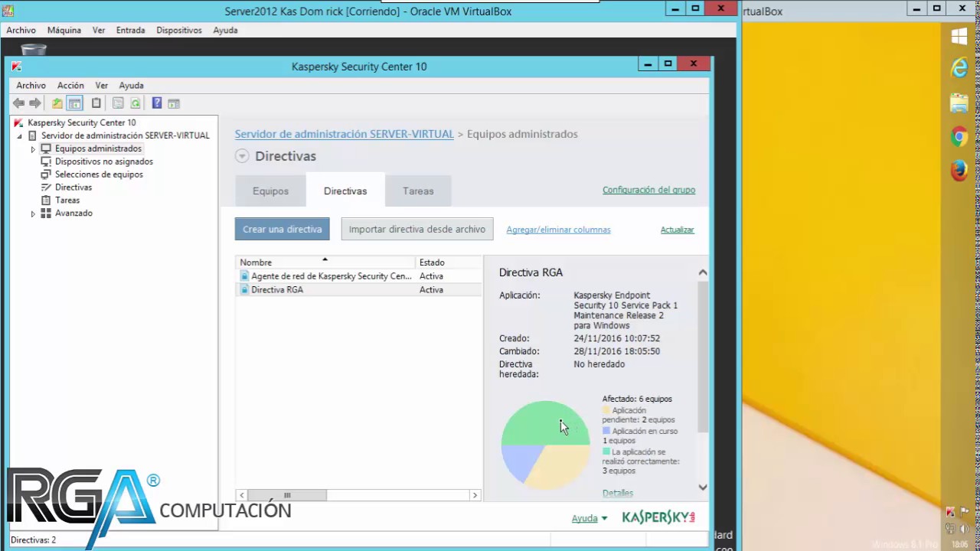The width and height of the screenshot is (980, 551).
Task: Click Kaspersky tray icon on host taskbar
Action: click(950, 513)
